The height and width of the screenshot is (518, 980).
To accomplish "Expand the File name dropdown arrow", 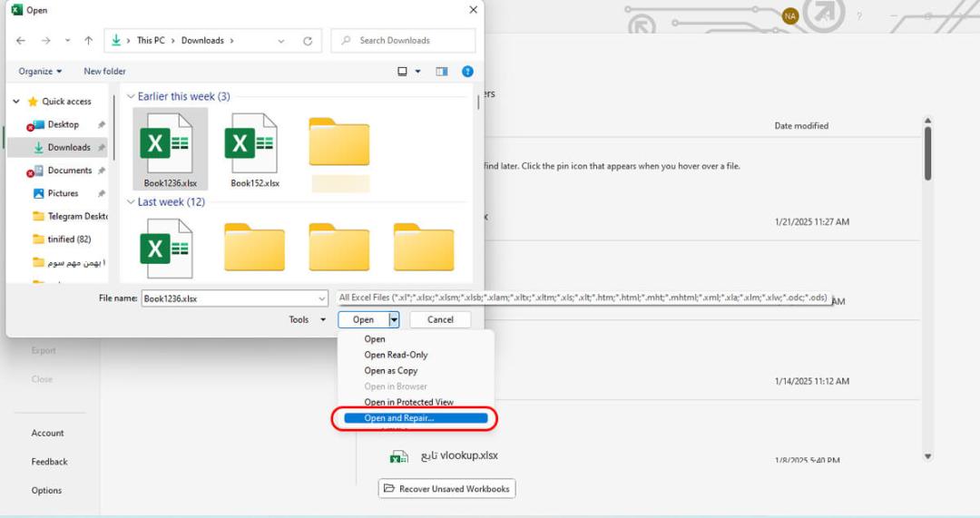I will point(322,298).
